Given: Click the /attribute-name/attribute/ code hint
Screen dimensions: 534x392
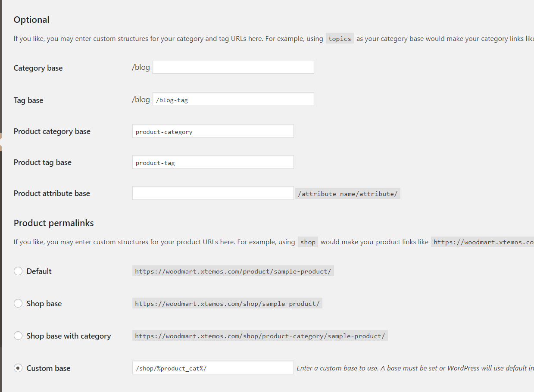Looking at the screenshot, I should pos(348,193).
